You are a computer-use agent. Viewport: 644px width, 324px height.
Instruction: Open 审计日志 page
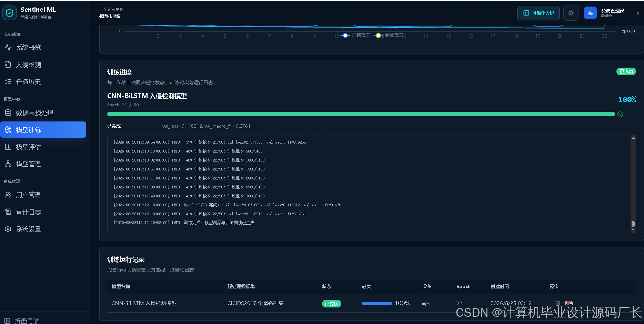point(43,212)
